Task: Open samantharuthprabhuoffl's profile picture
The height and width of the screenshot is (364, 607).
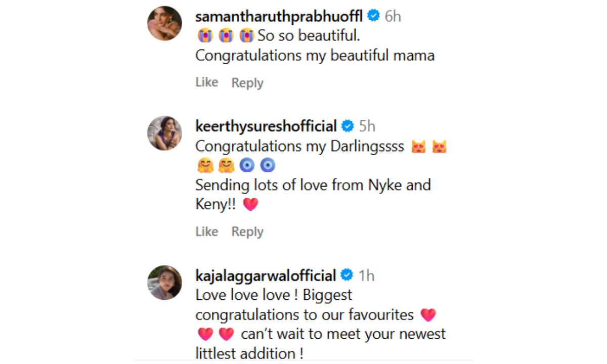Action: (164, 23)
